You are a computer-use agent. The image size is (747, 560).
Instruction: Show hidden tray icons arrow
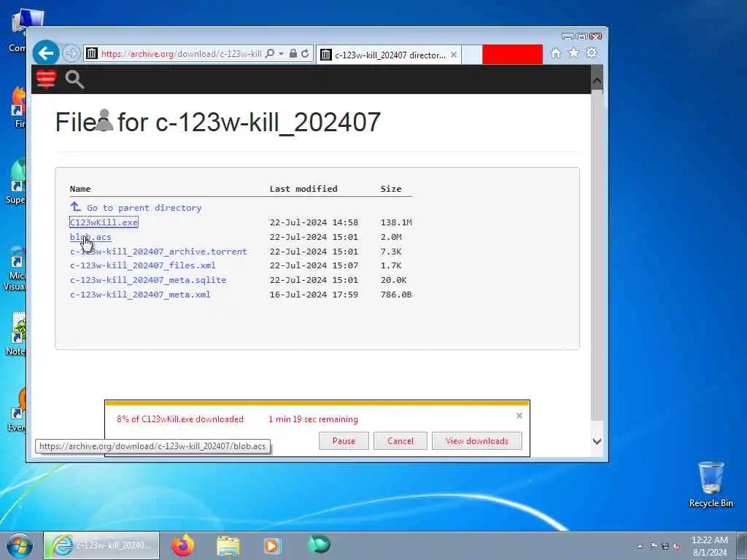click(639, 546)
